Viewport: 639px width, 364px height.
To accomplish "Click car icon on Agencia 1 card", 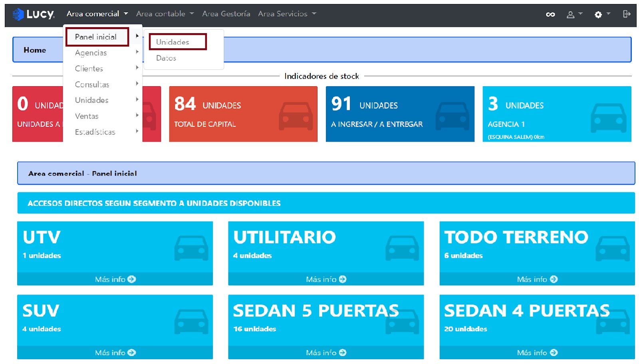I will click(x=609, y=118).
